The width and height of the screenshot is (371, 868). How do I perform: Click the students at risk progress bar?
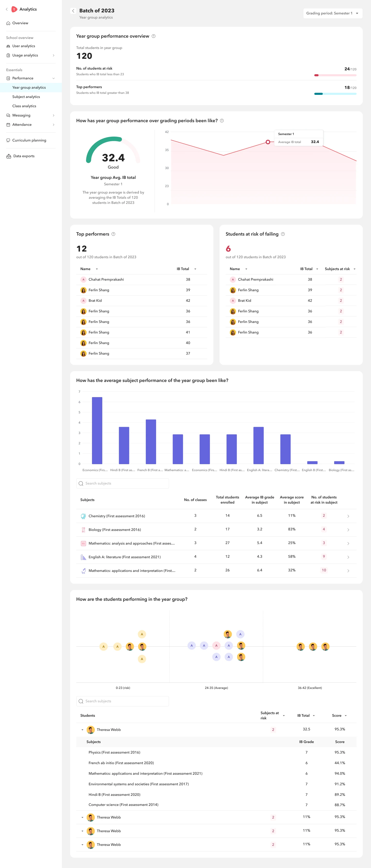pyautogui.click(x=335, y=75)
